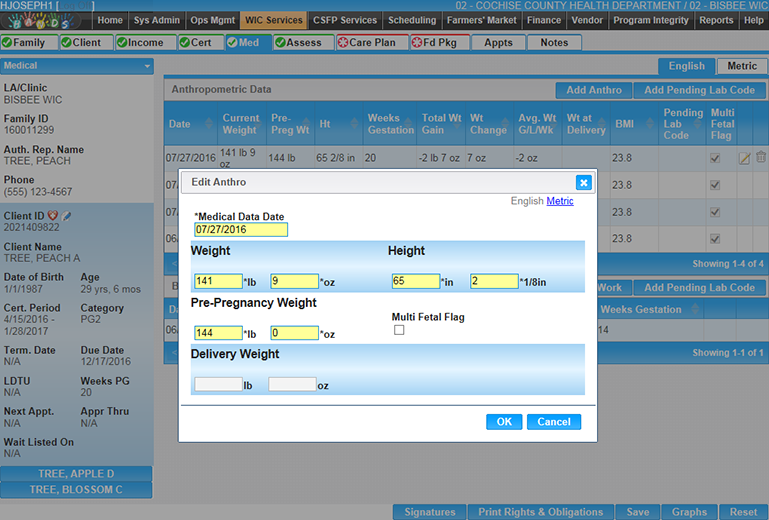
Task: Open the WIC Services menu
Action: [x=273, y=20]
